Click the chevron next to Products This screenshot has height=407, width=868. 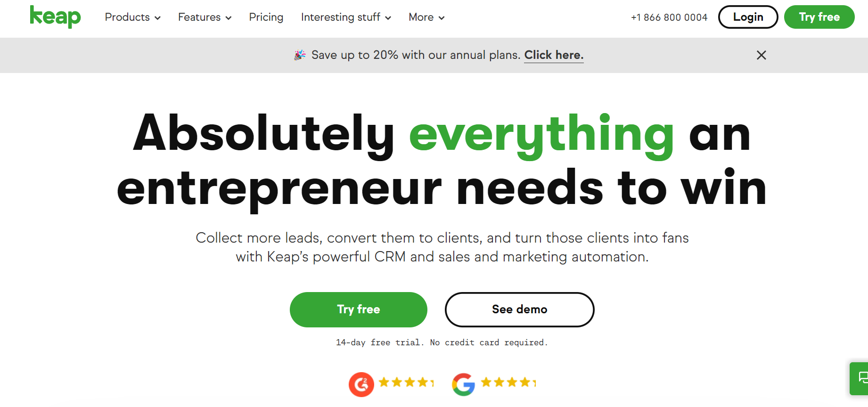(x=157, y=18)
